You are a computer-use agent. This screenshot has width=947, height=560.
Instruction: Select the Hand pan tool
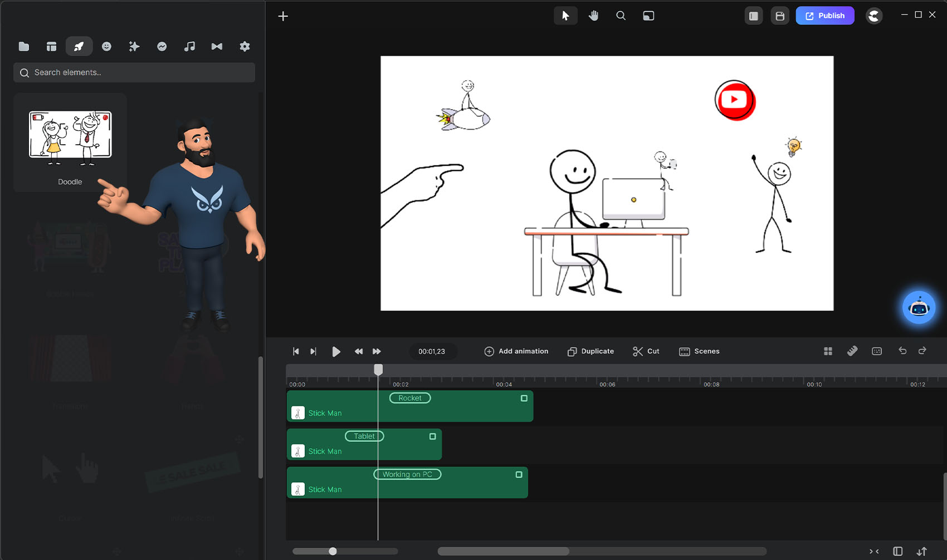(593, 16)
